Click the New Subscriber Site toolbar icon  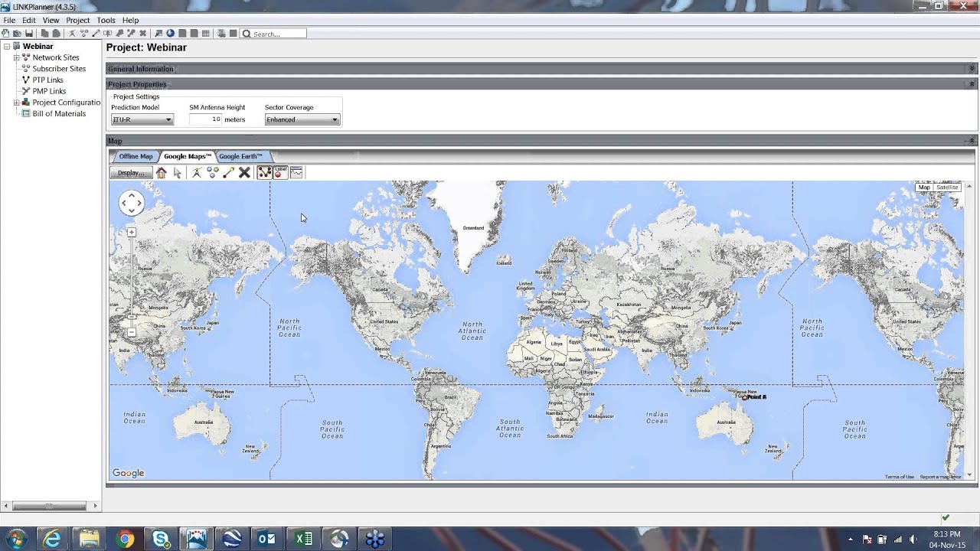click(x=84, y=34)
